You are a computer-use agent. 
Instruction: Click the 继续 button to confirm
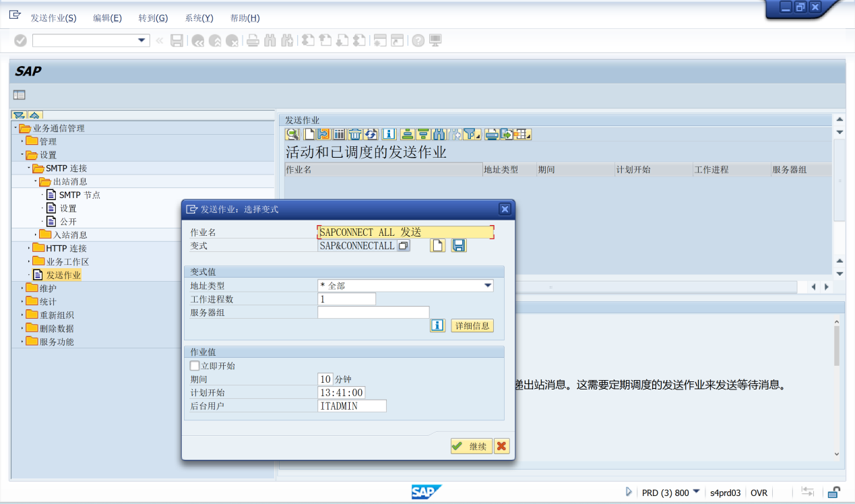tap(472, 446)
